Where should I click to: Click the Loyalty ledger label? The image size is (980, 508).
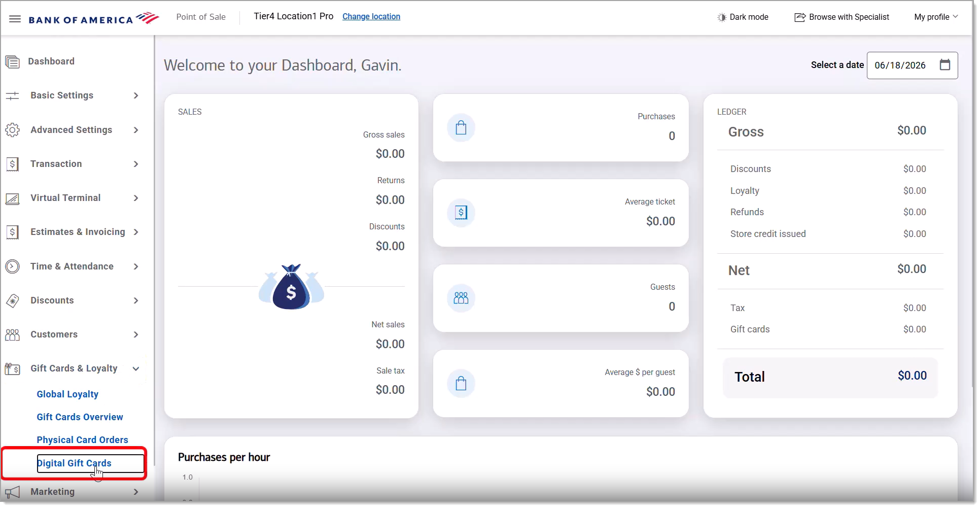coord(745,191)
